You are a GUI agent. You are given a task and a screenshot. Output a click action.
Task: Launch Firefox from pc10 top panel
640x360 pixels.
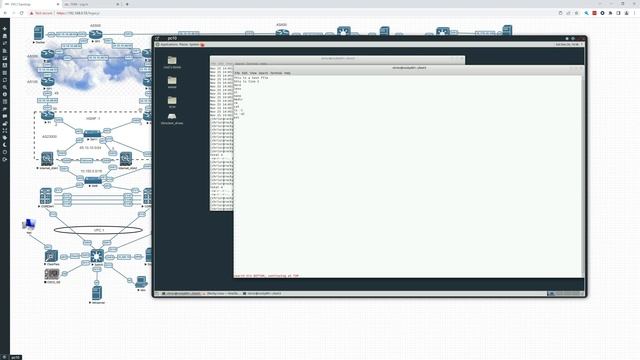[x=202, y=44]
